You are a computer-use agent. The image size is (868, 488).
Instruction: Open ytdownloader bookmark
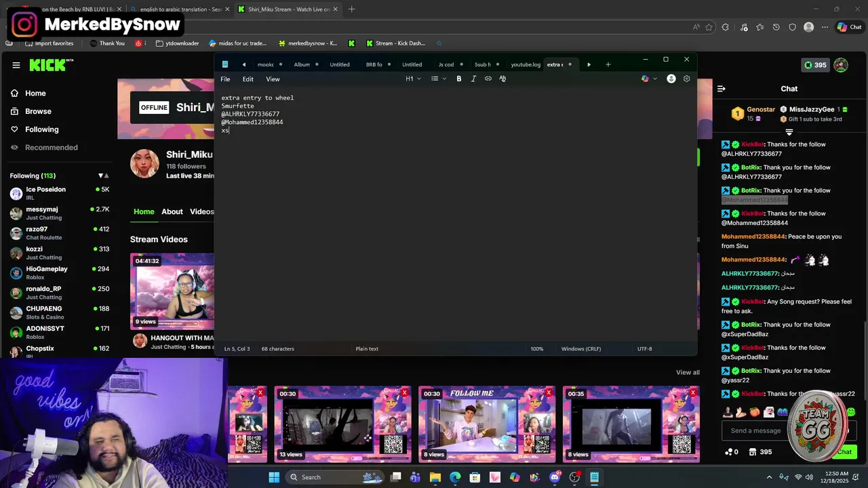pos(177,43)
